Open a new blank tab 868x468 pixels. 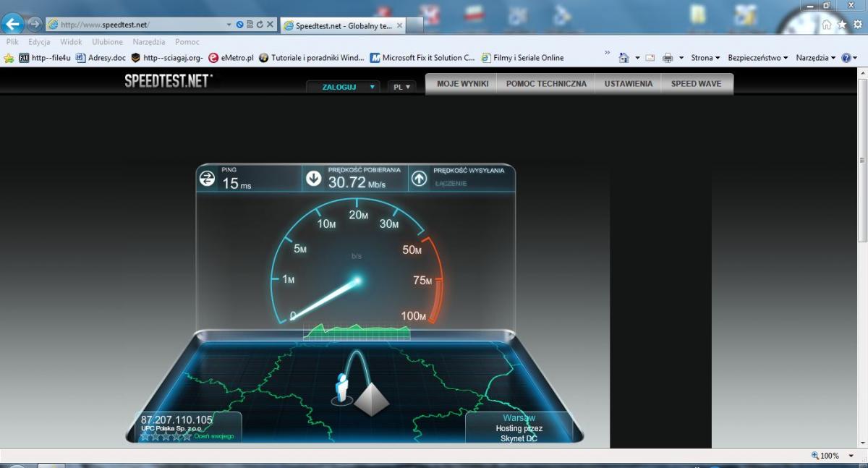(414, 26)
